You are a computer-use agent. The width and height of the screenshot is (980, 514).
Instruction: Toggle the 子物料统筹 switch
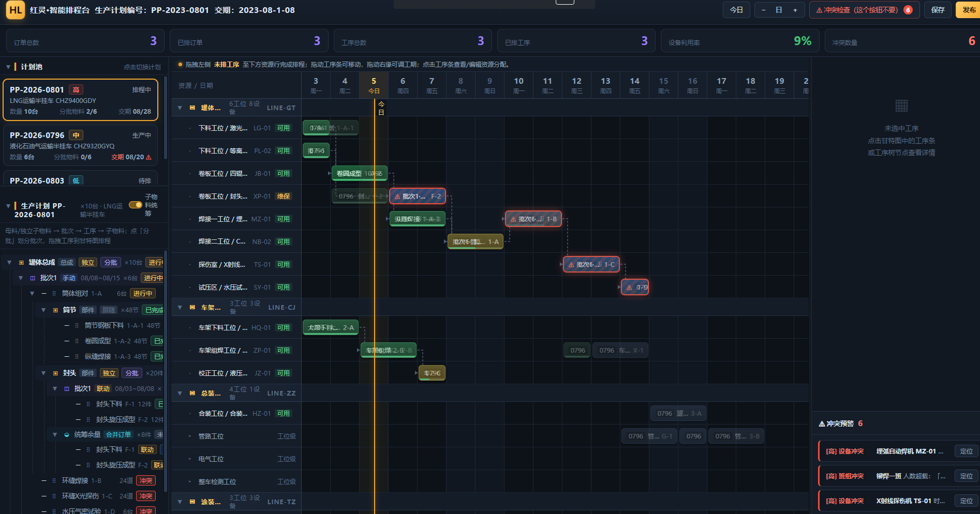(x=136, y=205)
